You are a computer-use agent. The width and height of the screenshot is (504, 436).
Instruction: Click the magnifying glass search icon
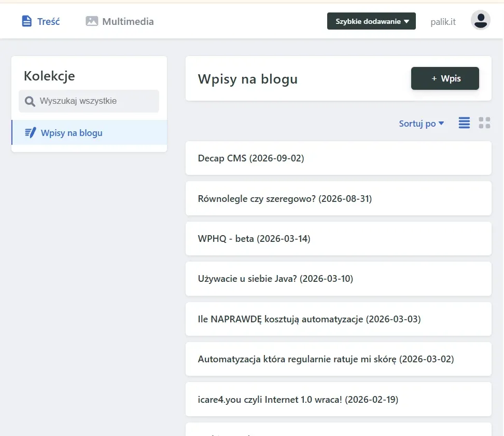pyautogui.click(x=30, y=101)
